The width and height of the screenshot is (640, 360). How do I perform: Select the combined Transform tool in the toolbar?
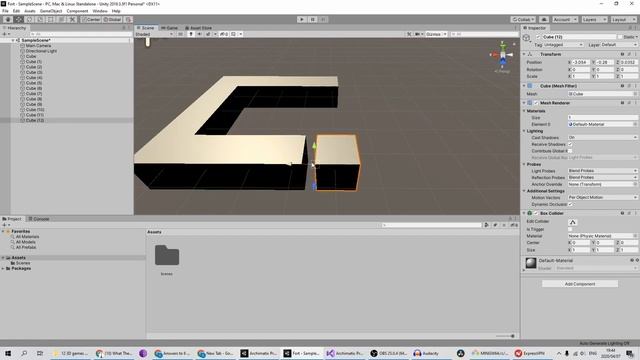pyautogui.click(x=61, y=20)
